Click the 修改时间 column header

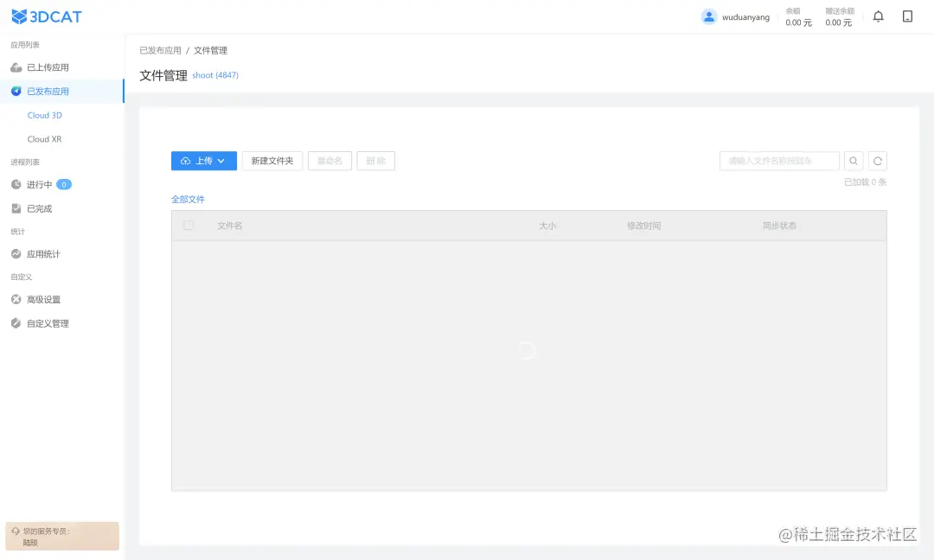point(644,226)
